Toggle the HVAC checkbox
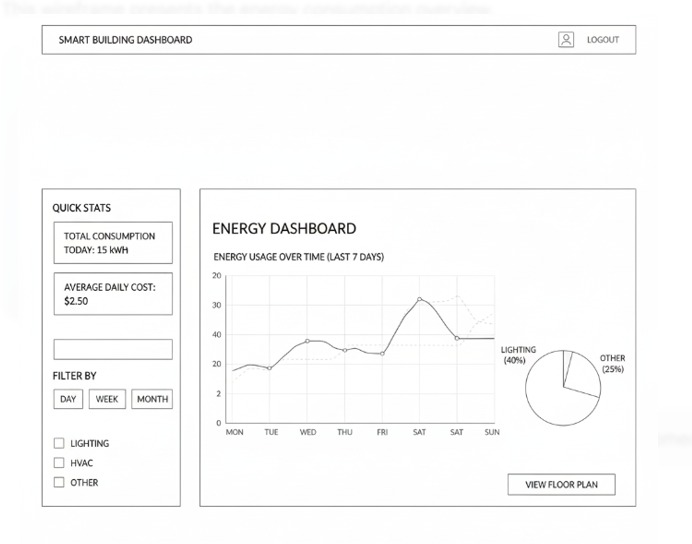Screen dimensions: 692x544 [x=59, y=463]
